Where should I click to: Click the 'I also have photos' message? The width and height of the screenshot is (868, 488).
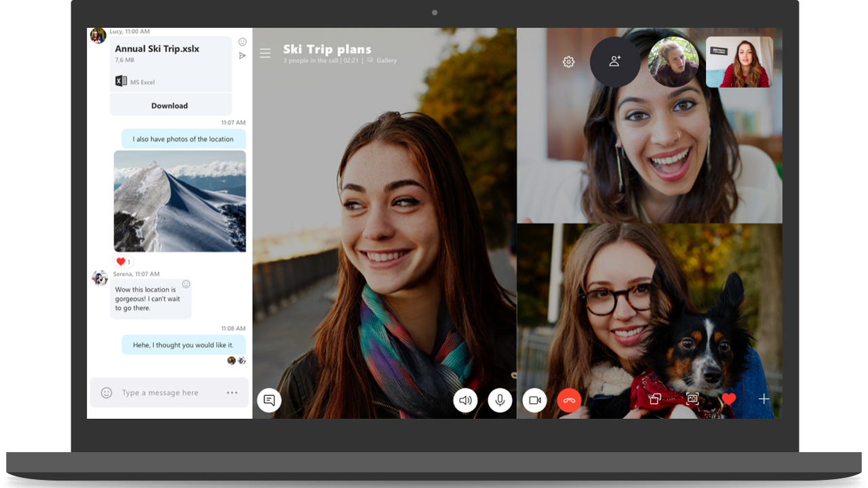coord(183,139)
